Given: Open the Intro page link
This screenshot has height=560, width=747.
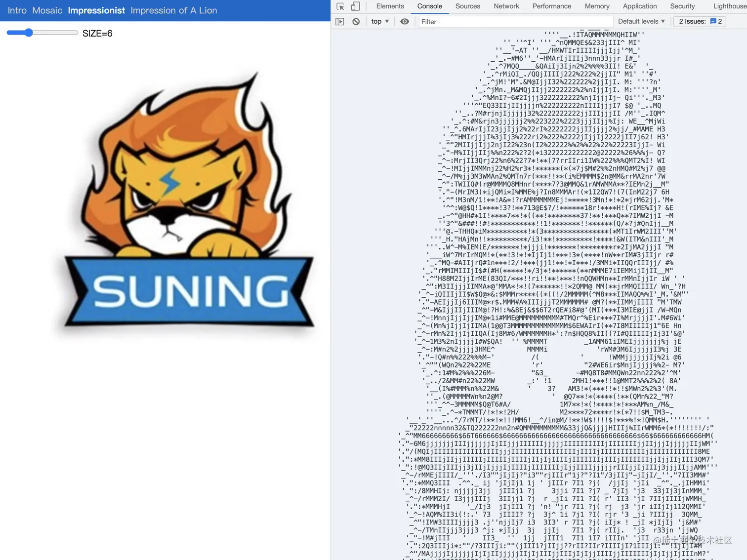Looking at the screenshot, I should [17, 10].
